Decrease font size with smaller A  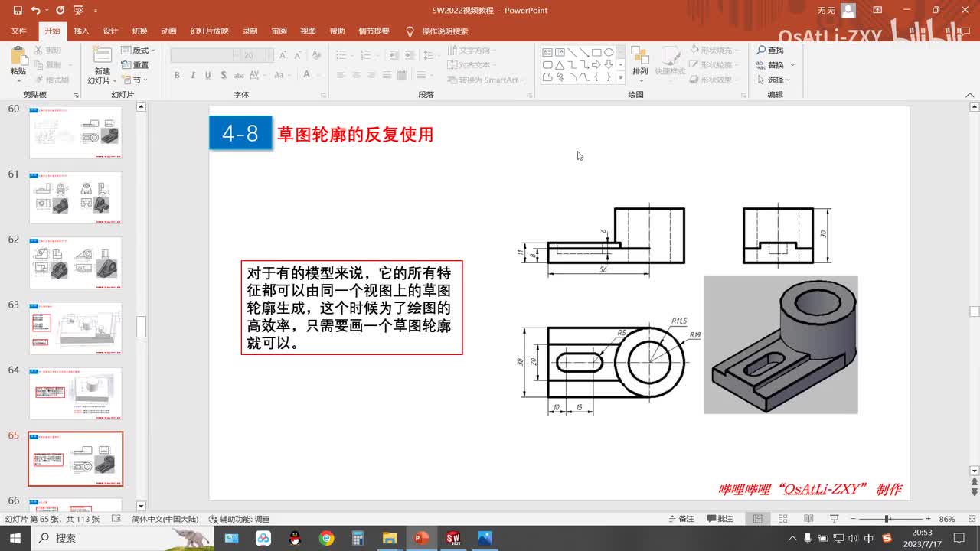296,56
